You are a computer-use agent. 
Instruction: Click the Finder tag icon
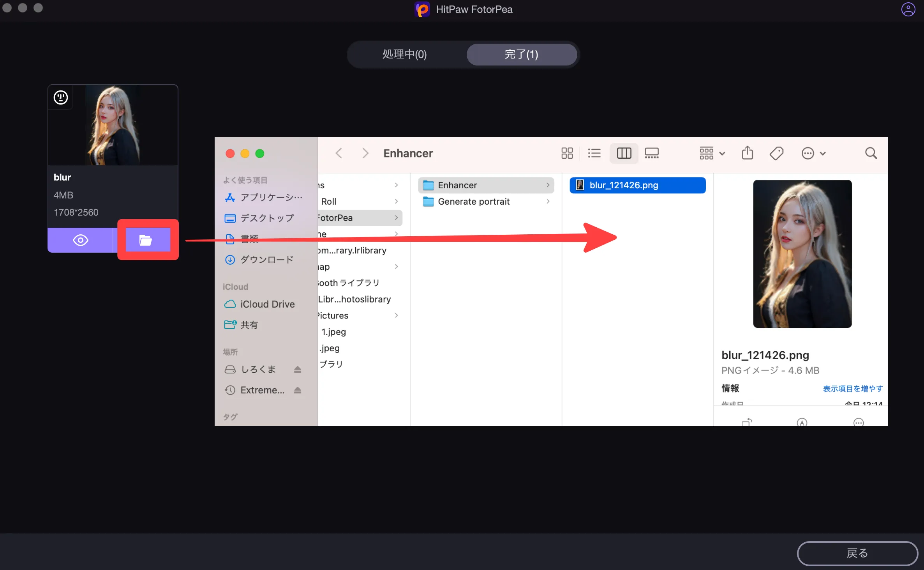coord(776,153)
